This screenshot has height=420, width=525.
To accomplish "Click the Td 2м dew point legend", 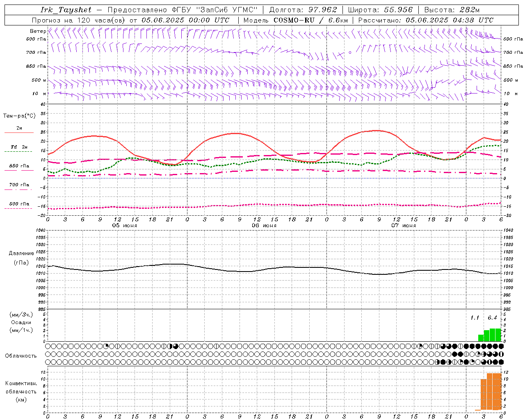I will (x=19, y=147).
